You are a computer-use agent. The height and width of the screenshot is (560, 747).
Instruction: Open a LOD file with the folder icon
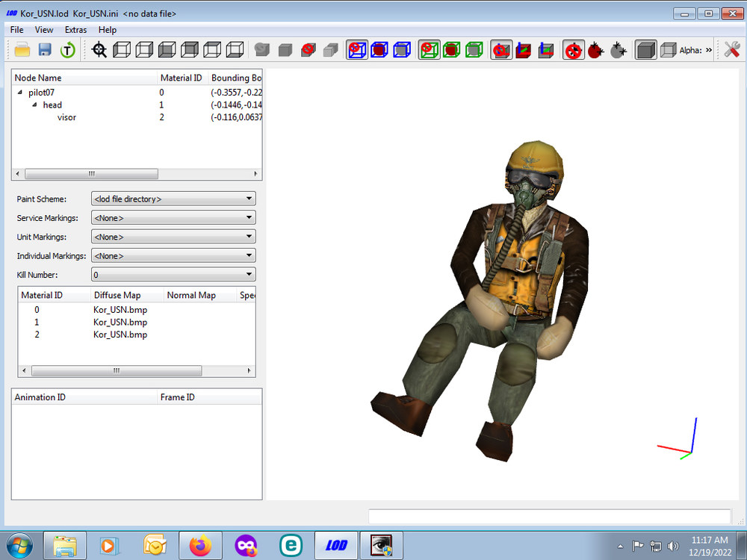click(x=22, y=49)
